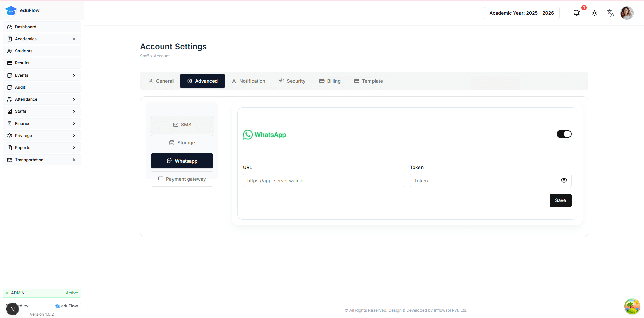Screen dimensions: 644x318
Task: Disable the WhatsApp integration toggle
Action: click(x=564, y=134)
